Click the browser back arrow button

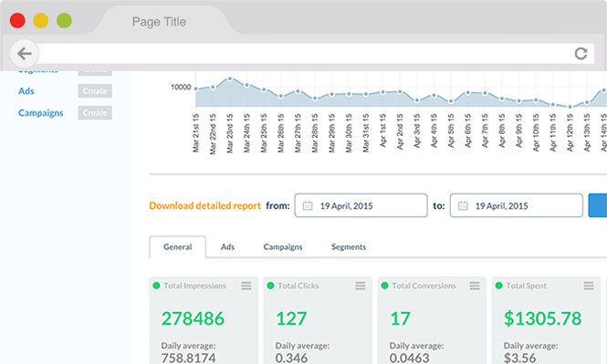pyautogui.click(x=24, y=54)
